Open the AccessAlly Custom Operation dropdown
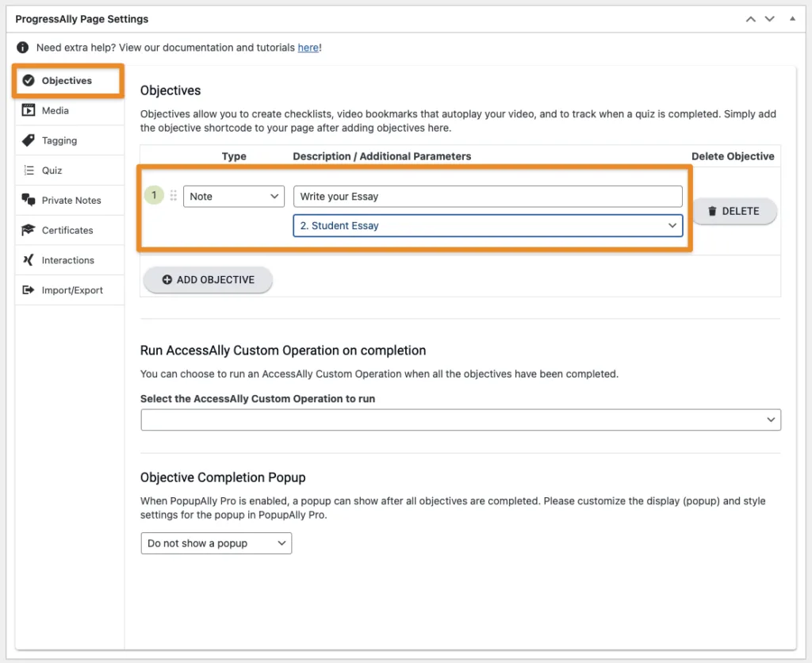The width and height of the screenshot is (812, 663). click(461, 420)
